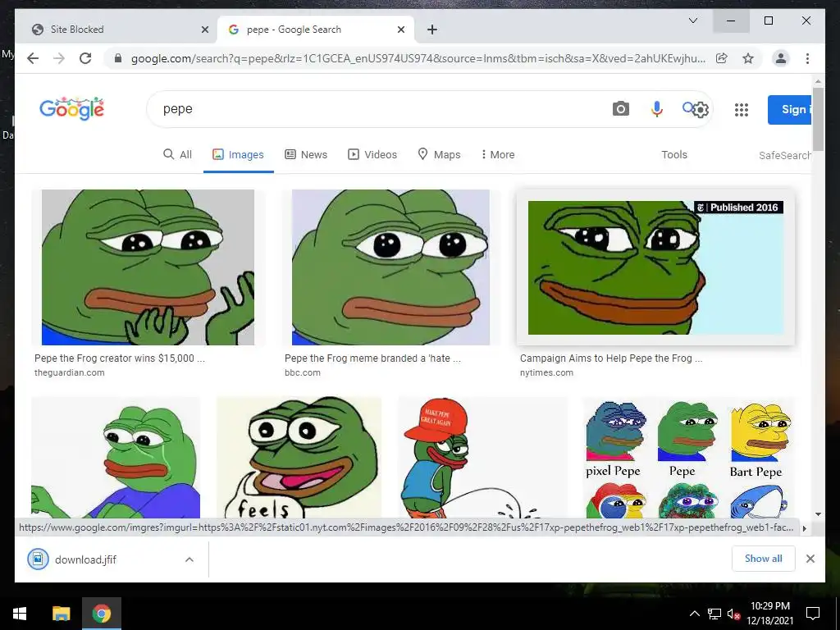The width and height of the screenshot is (840, 630).
Task: Open the downloaded download.jfif file
Action: coord(85,559)
